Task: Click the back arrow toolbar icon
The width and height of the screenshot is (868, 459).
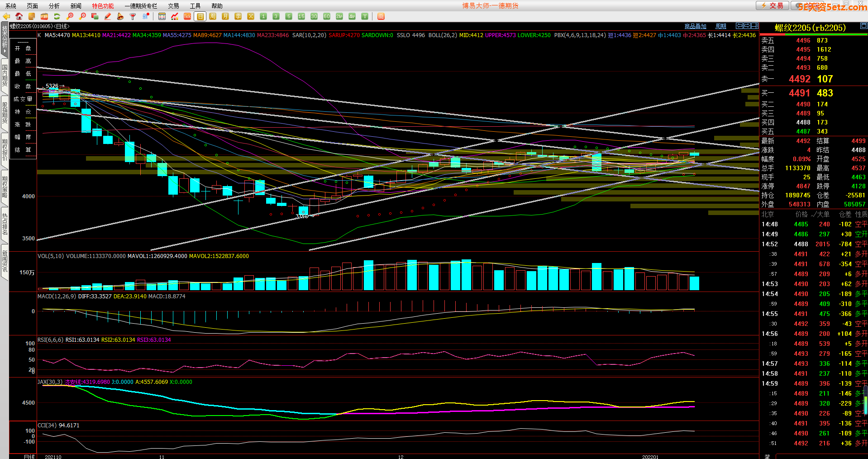Action: coord(6,17)
